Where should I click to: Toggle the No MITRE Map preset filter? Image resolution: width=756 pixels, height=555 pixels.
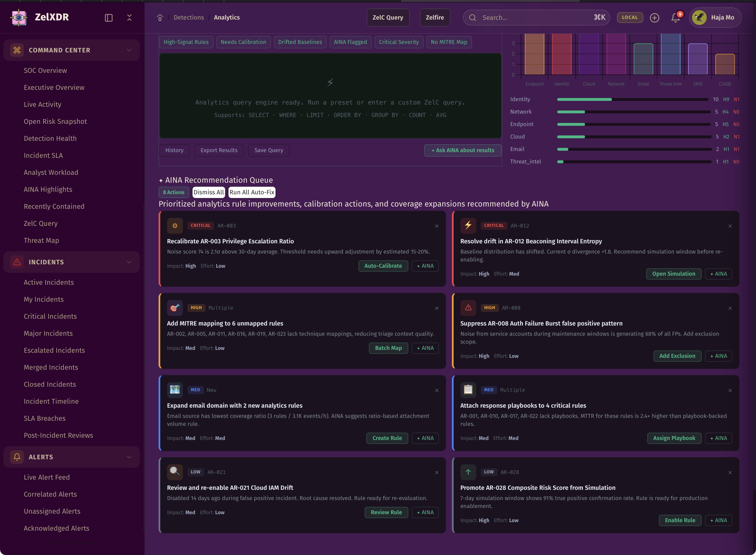pos(449,42)
